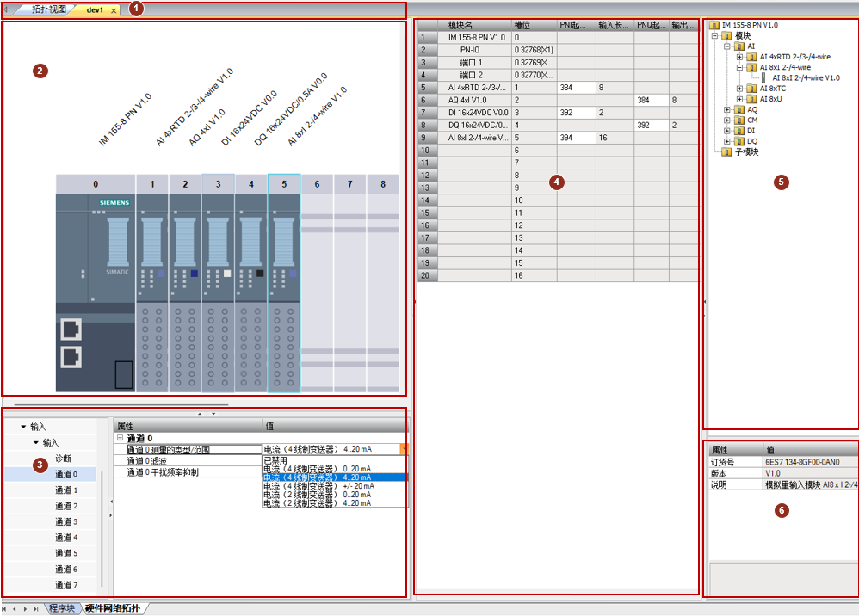Expand the DI catalog folder
Viewport: 859px width, 616px height.
click(x=727, y=131)
